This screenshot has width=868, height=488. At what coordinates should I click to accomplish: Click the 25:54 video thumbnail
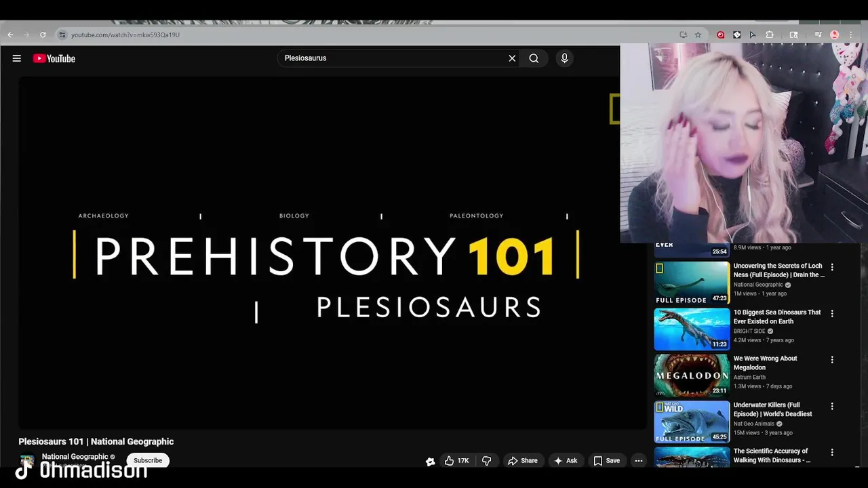tap(692, 249)
